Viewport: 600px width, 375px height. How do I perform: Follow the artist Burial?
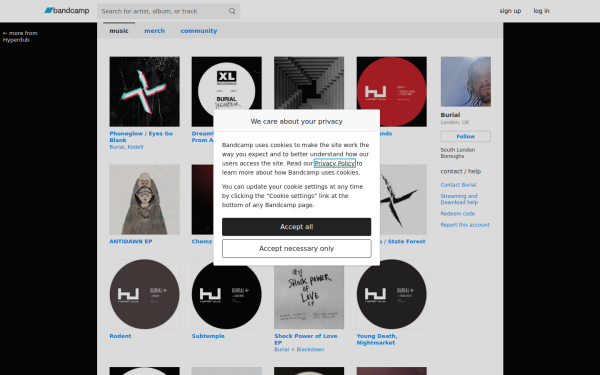[x=466, y=136]
